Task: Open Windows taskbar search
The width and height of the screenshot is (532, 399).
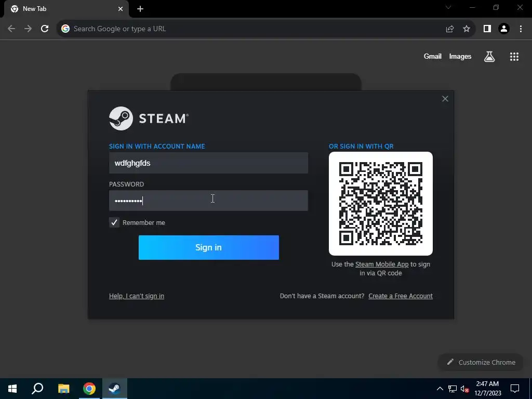Action: (37, 389)
